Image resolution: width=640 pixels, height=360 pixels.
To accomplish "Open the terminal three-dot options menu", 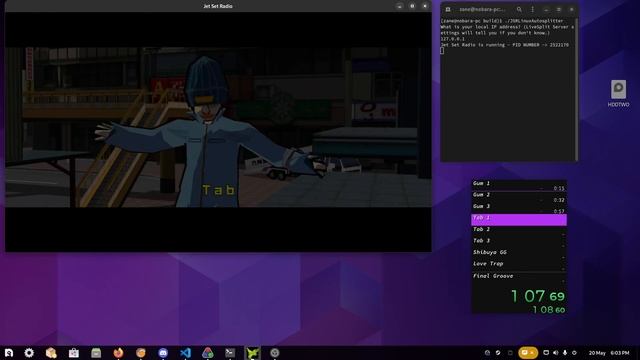I will [x=532, y=9].
